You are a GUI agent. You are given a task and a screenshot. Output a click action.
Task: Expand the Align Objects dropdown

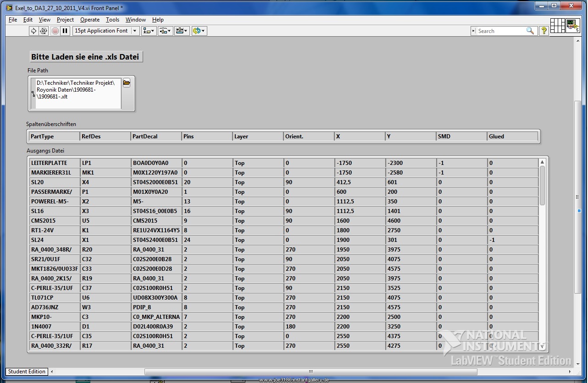point(149,31)
